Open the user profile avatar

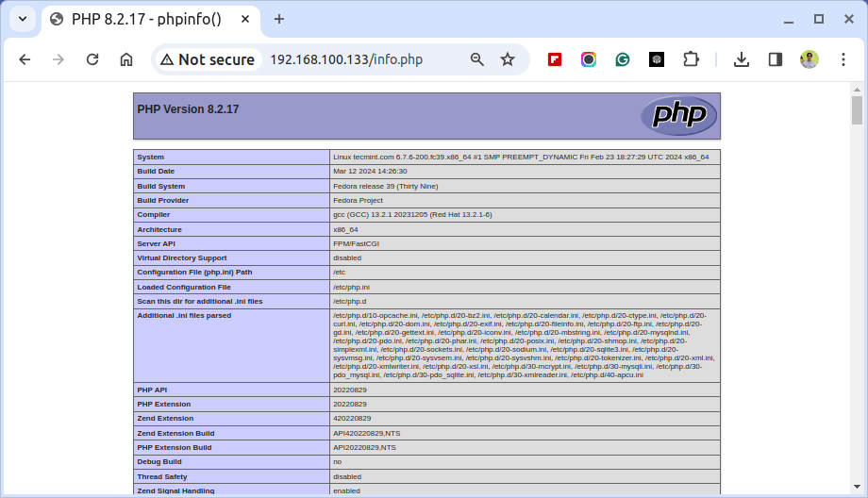pyautogui.click(x=810, y=59)
